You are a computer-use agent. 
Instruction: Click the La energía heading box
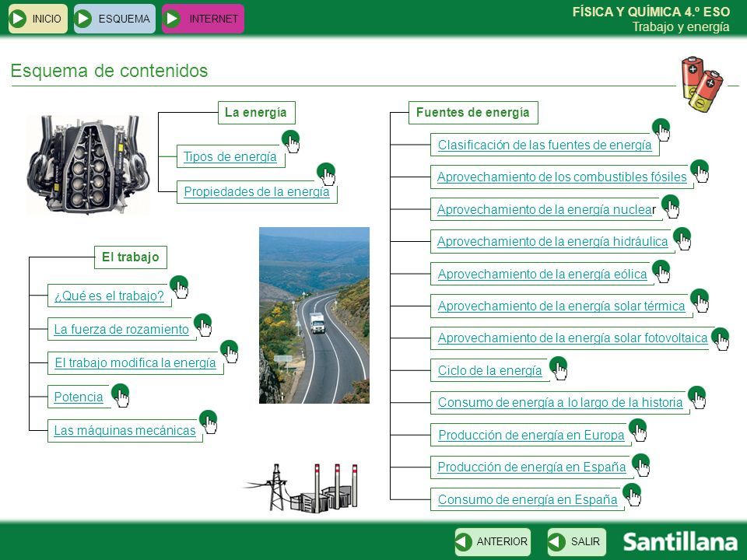coord(256,112)
